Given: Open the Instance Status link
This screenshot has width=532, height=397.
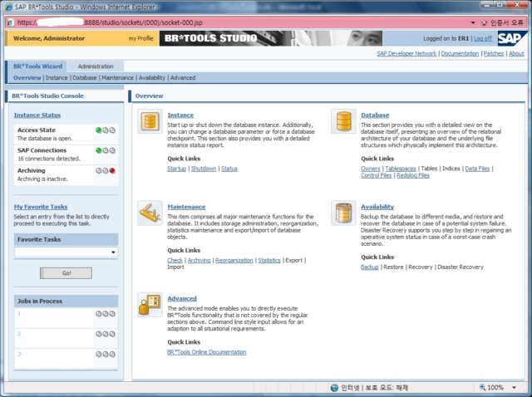Looking at the screenshot, I should pos(37,115).
